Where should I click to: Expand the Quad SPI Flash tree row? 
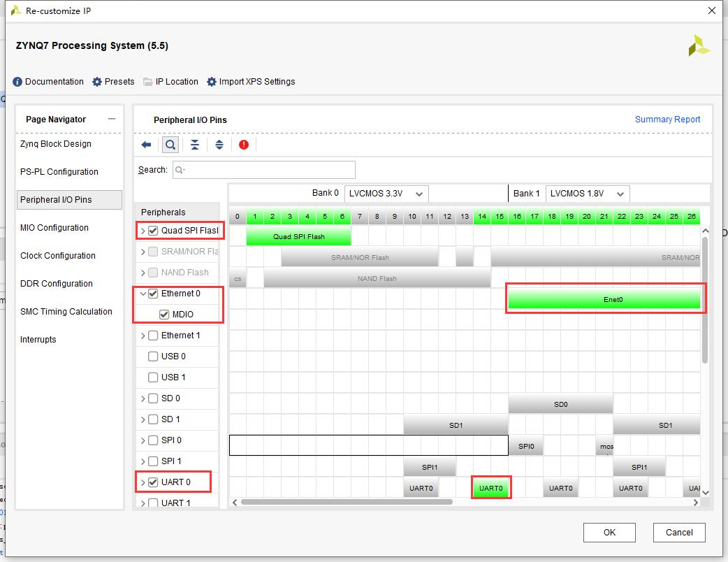[143, 231]
